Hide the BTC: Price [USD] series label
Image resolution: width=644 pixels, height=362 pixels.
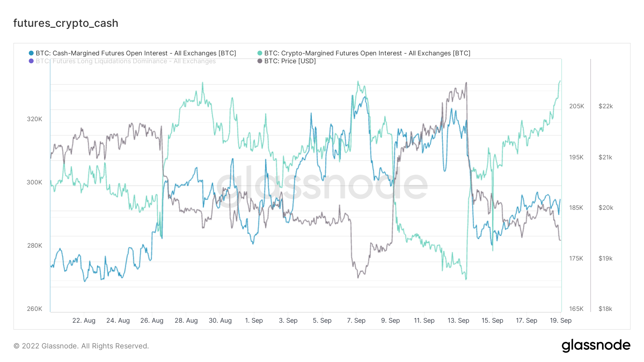tap(290, 61)
